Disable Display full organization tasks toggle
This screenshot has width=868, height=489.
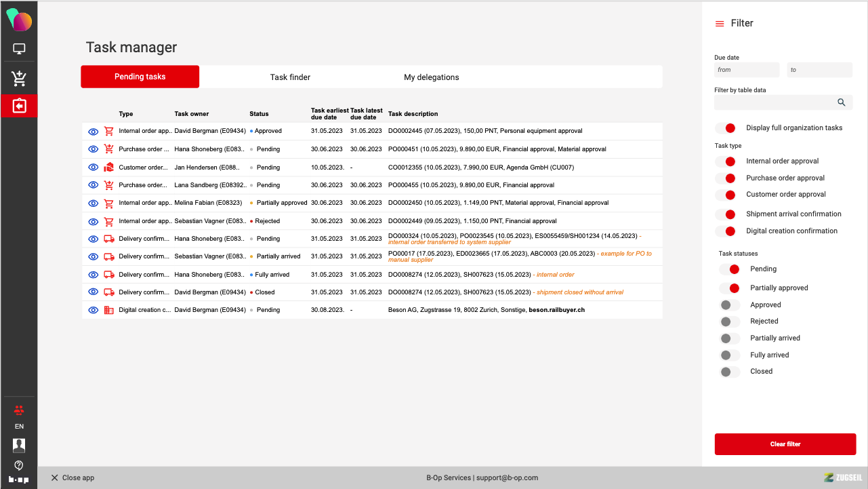pos(726,128)
